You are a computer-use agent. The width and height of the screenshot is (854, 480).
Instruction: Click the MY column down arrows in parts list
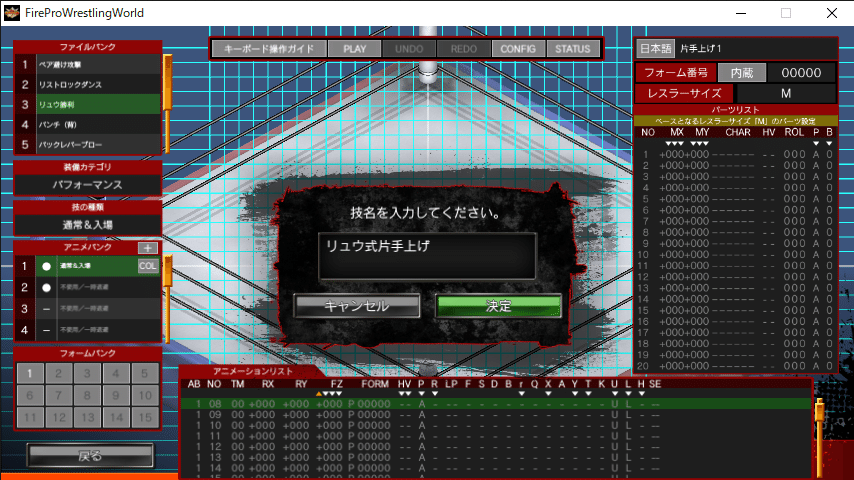[x=699, y=143]
